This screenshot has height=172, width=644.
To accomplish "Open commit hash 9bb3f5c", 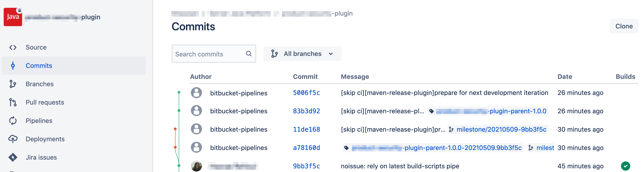I will click(x=306, y=166).
